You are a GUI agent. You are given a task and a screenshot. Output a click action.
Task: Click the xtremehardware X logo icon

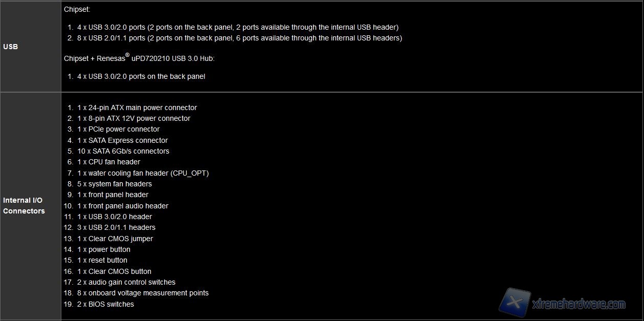pyautogui.click(x=514, y=303)
